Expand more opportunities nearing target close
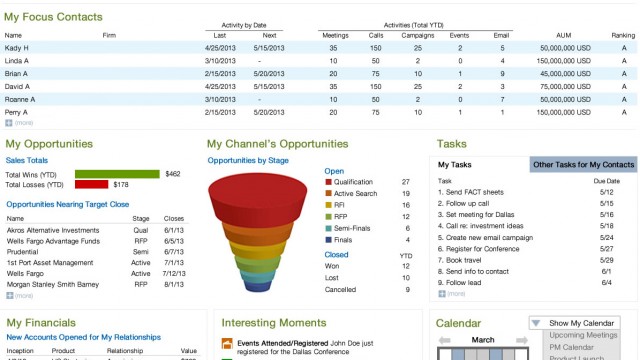Viewport: 640px width, 360px height. point(10,296)
